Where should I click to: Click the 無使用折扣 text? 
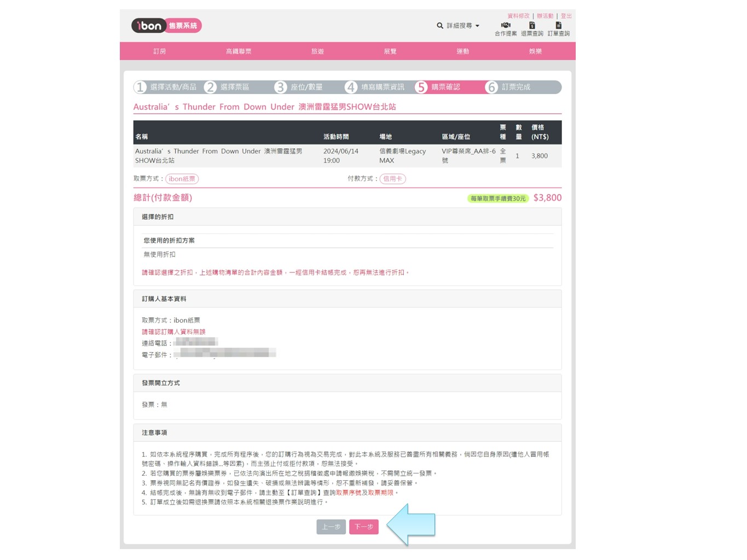(x=159, y=254)
